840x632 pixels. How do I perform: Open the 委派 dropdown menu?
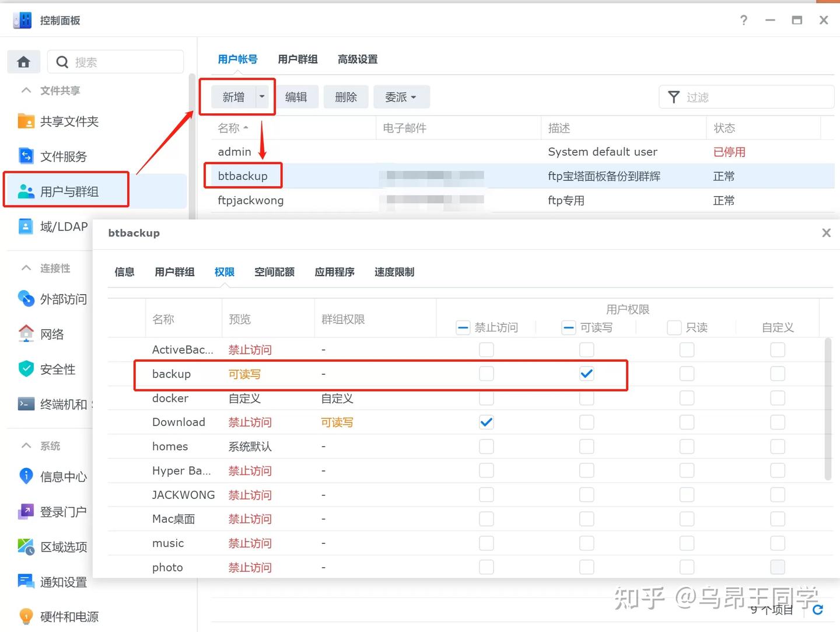[x=401, y=97]
